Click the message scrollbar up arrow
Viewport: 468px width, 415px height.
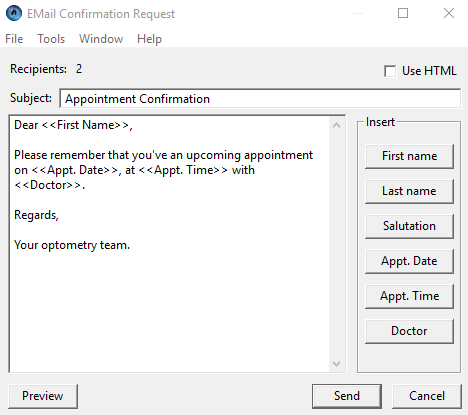[x=337, y=126]
